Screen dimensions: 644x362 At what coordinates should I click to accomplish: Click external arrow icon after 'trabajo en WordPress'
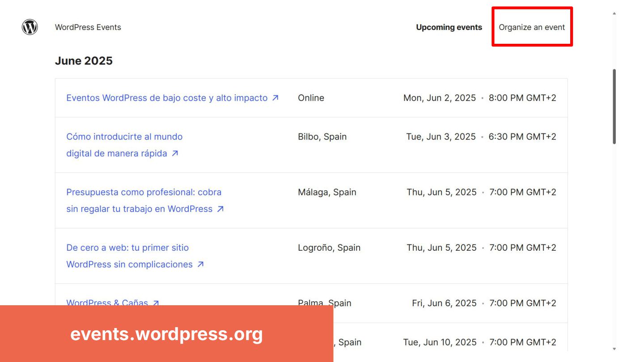click(220, 209)
